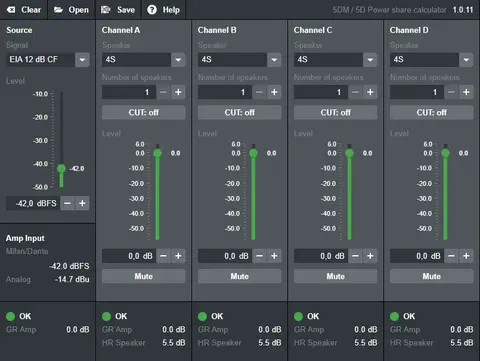Expand Channel C speaker dropdown arrow
The width and height of the screenshot is (480, 361).
coord(370,60)
